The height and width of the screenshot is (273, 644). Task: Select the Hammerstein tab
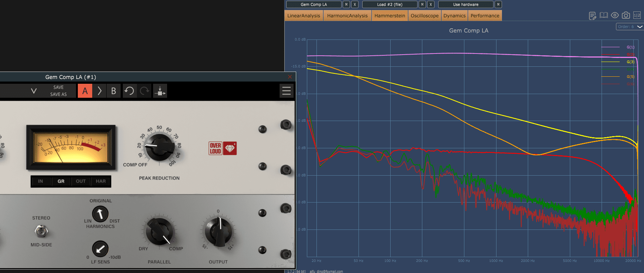(x=390, y=15)
